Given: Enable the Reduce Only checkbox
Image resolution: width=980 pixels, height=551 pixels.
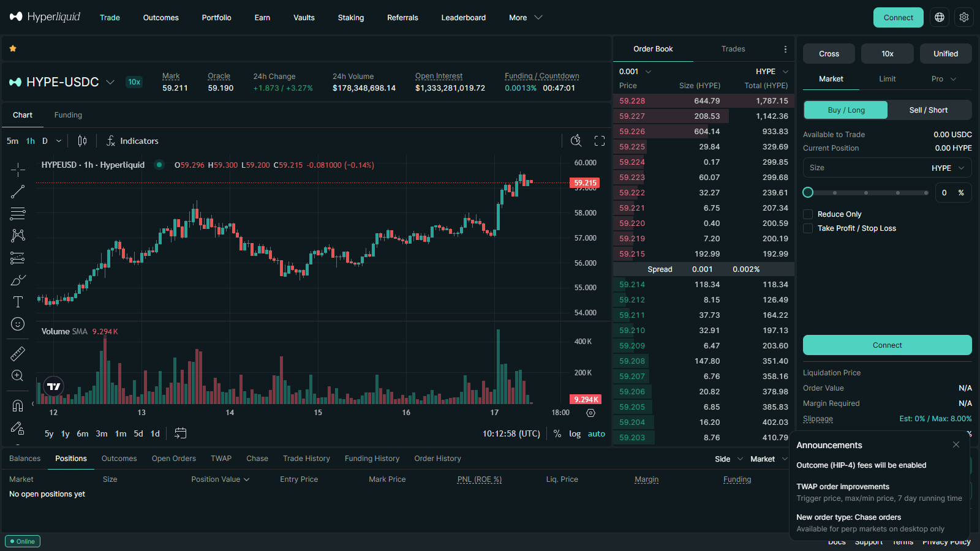Looking at the screenshot, I should (x=808, y=214).
